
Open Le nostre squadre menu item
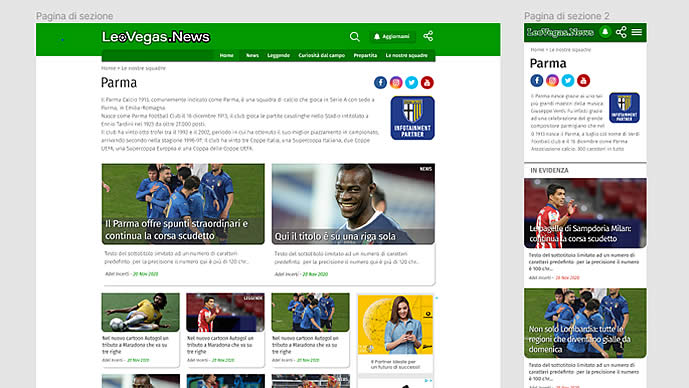[x=406, y=55]
